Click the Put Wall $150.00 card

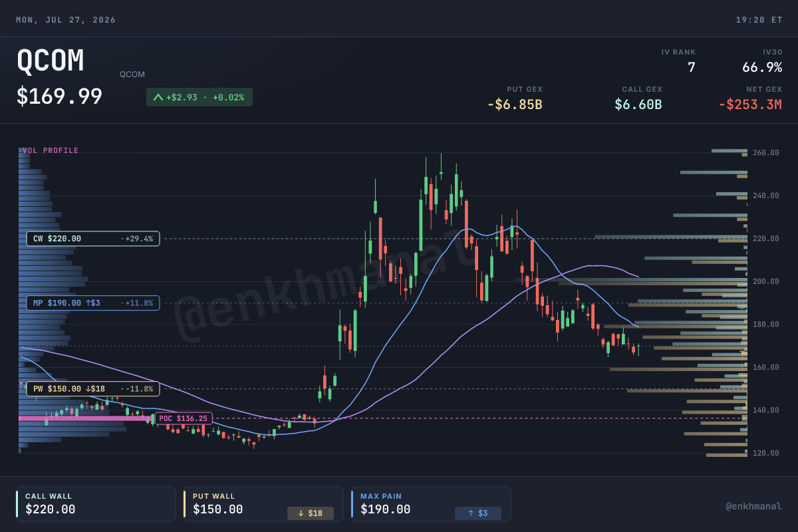point(263,504)
